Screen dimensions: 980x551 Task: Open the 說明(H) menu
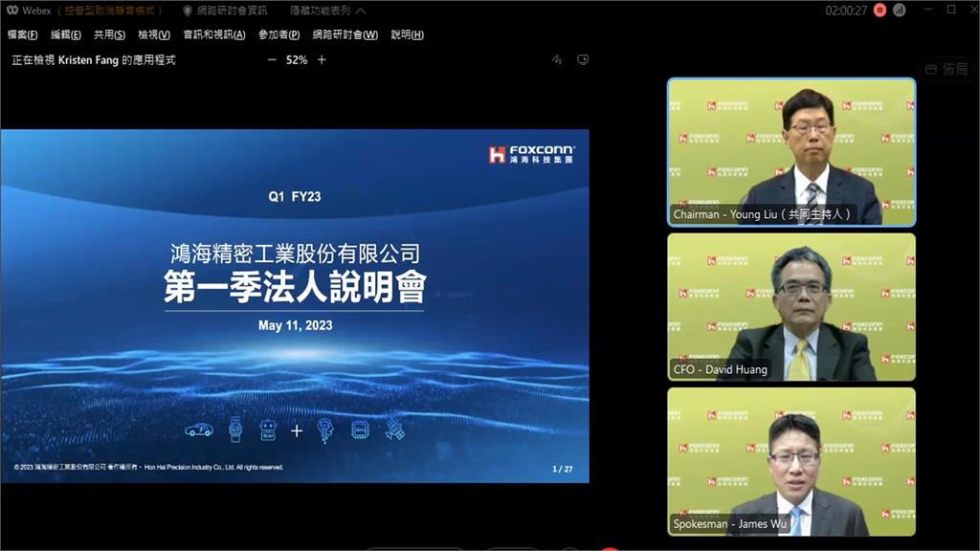[x=407, y=35]
